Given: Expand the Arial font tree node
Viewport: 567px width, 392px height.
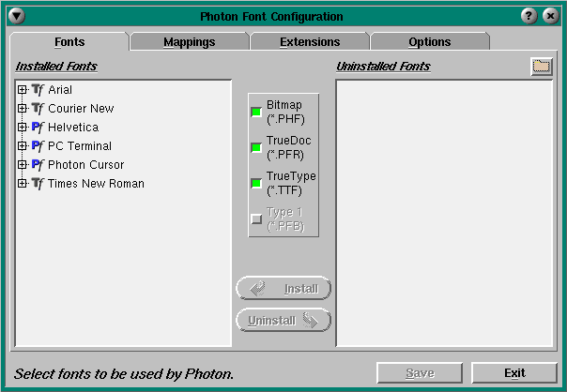Looking at the screenshot, I should [23, 90].
